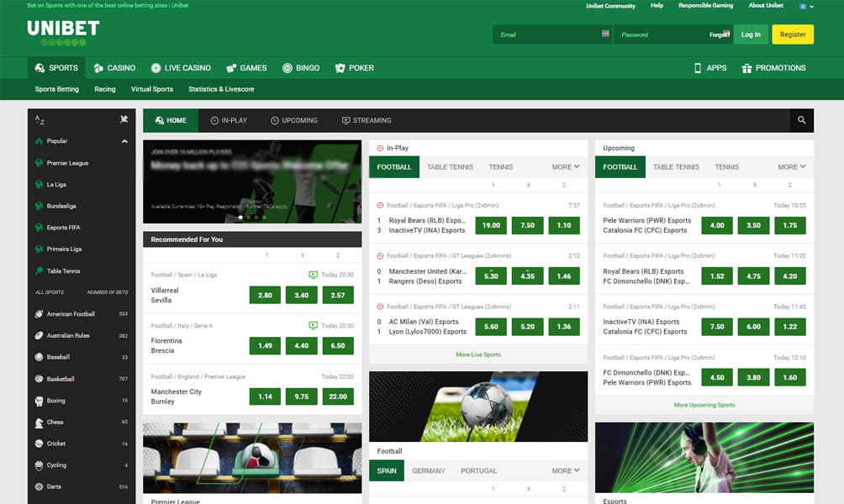The width and height of the screenshot is (844, 504).
Task: Open the Racing submenu link
Action: point(105,89)
